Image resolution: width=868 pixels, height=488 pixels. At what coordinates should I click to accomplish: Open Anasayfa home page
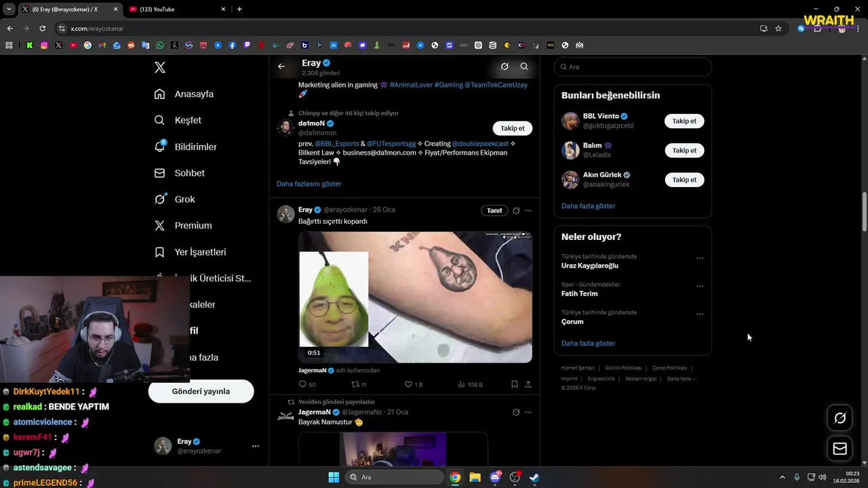click(184, 94)
